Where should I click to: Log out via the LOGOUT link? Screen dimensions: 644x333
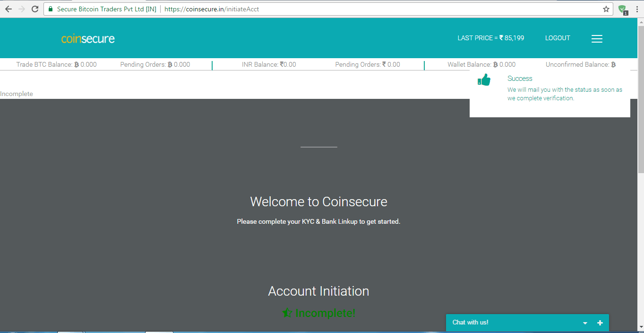(x=558, y=38)
